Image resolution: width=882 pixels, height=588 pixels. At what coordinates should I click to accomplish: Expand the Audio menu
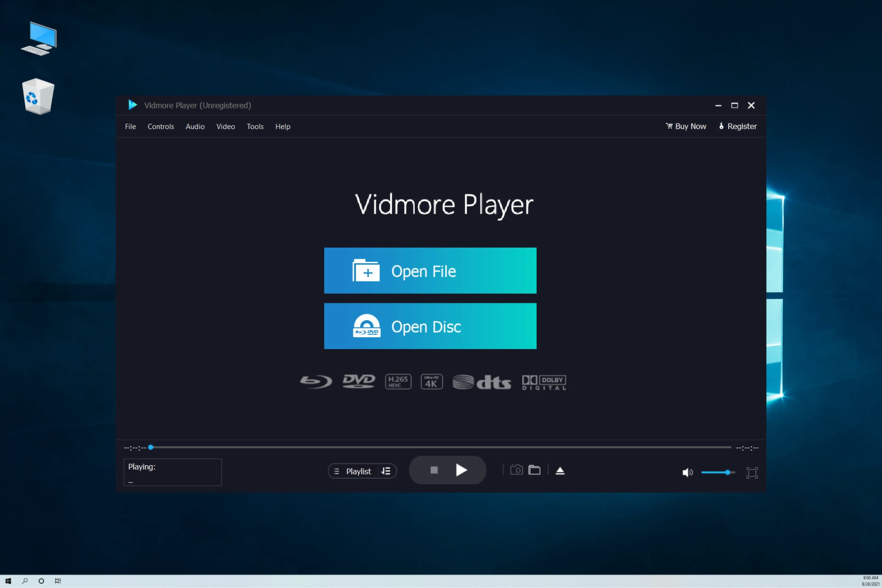[x=195, y=126]
